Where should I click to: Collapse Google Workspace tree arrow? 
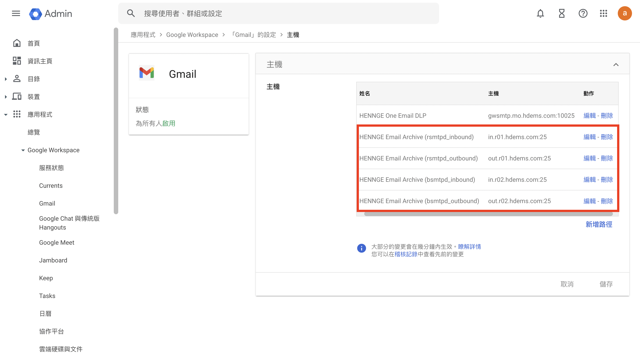pos(23,150)
